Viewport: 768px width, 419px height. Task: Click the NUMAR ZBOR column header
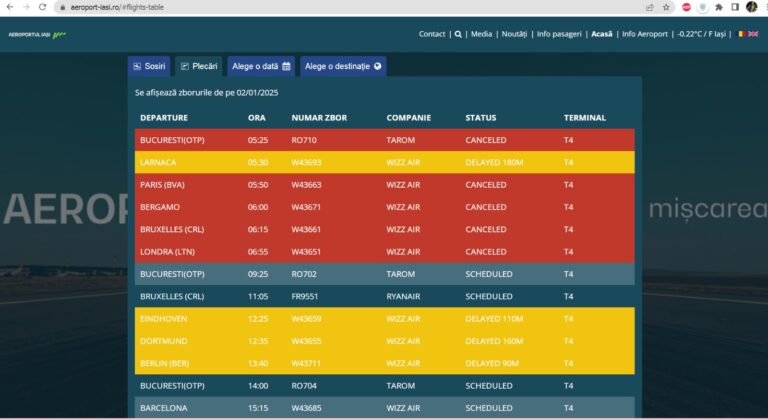(319, 118)
